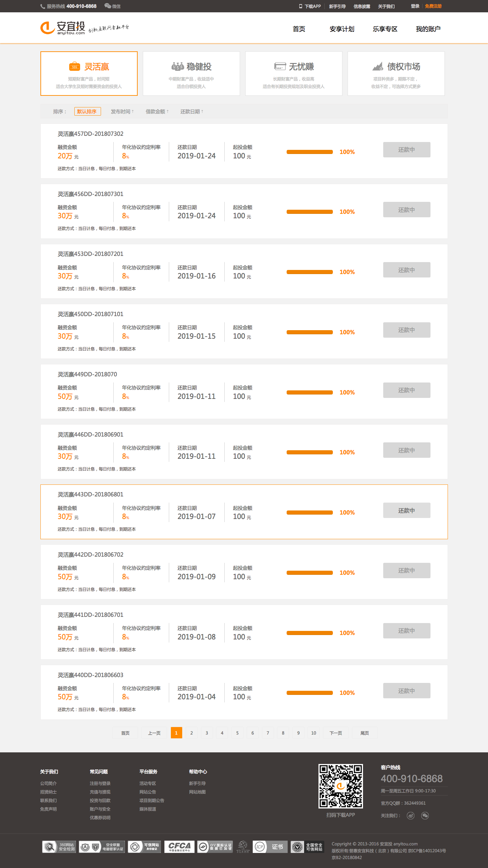The image size is (488, 868).
Task: Click the 360网站安全检测 badge
Action: click(59, 847)
